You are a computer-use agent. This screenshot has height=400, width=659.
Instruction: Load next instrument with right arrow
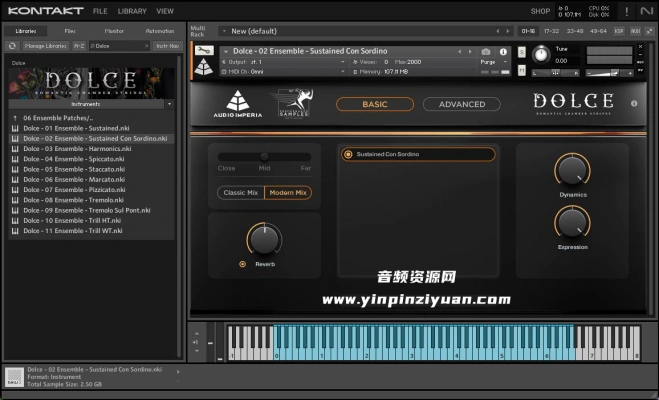point(470,52)
